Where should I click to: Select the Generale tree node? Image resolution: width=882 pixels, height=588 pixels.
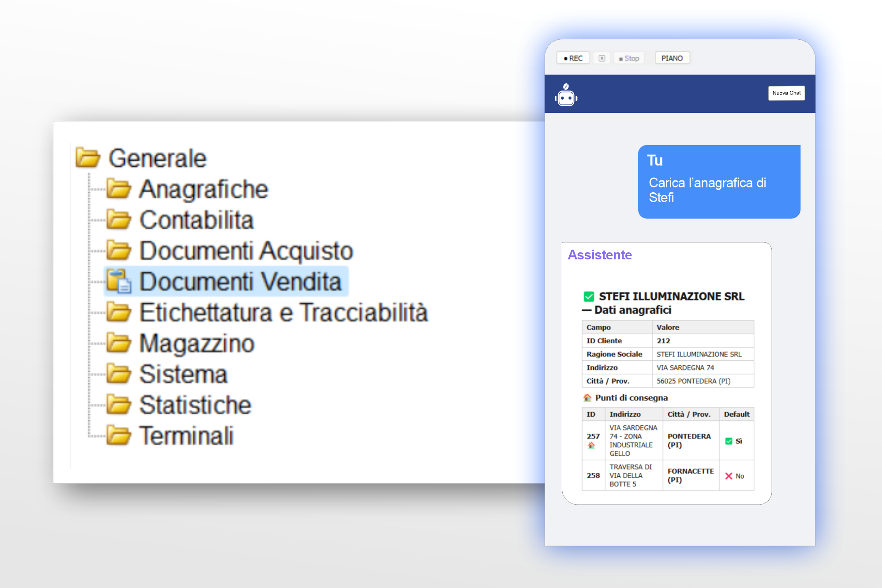click(x=157, y=158)
